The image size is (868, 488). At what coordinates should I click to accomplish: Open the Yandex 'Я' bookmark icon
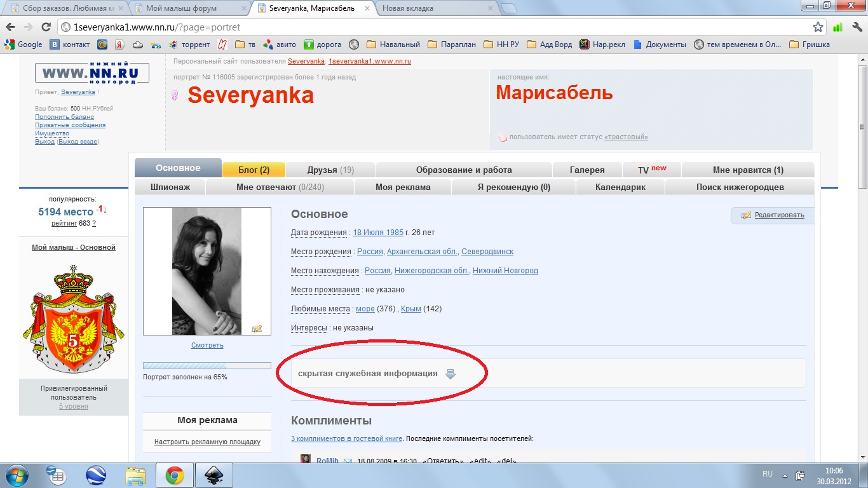tap(119, 44)
